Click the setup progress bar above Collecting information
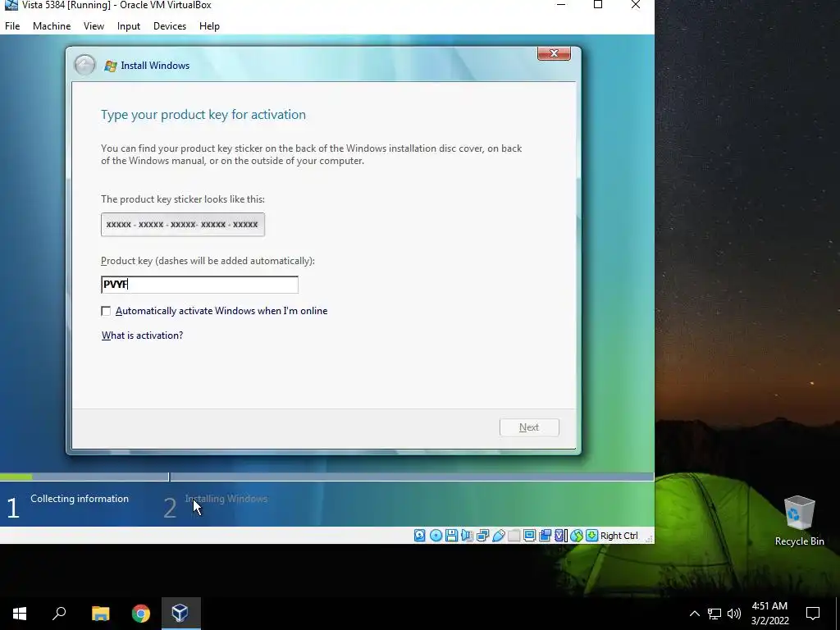 (x=326, y=477)
